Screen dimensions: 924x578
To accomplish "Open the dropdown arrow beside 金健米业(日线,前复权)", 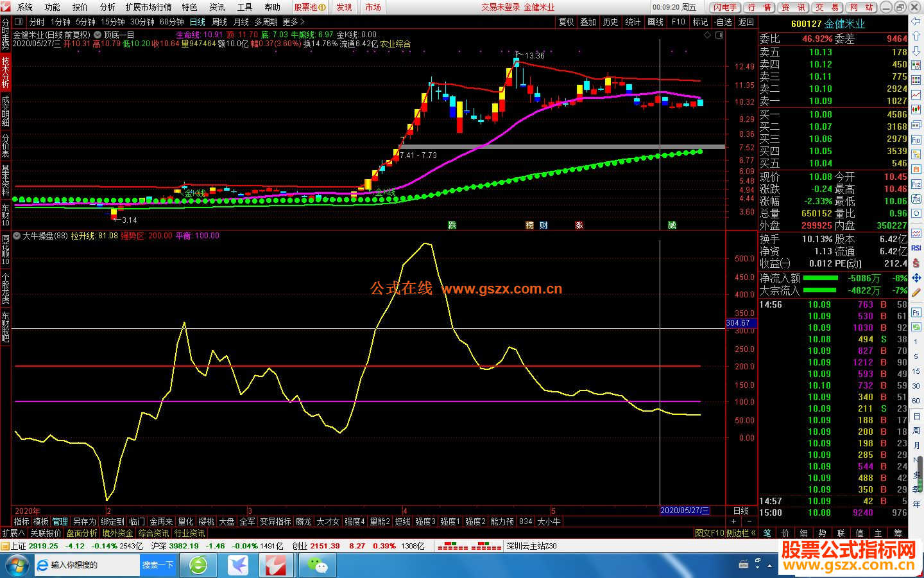I will [x=98, y=35].
